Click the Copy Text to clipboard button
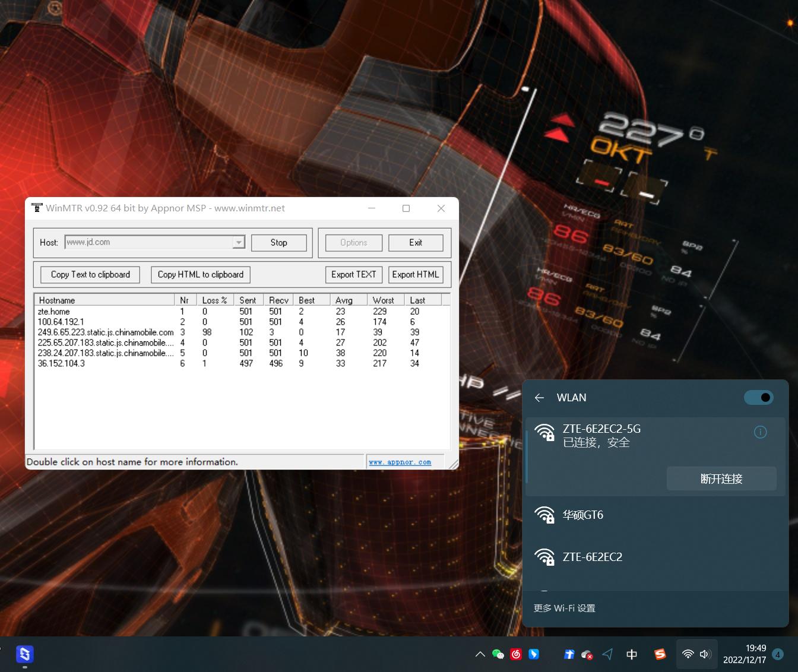 (90, 274)
